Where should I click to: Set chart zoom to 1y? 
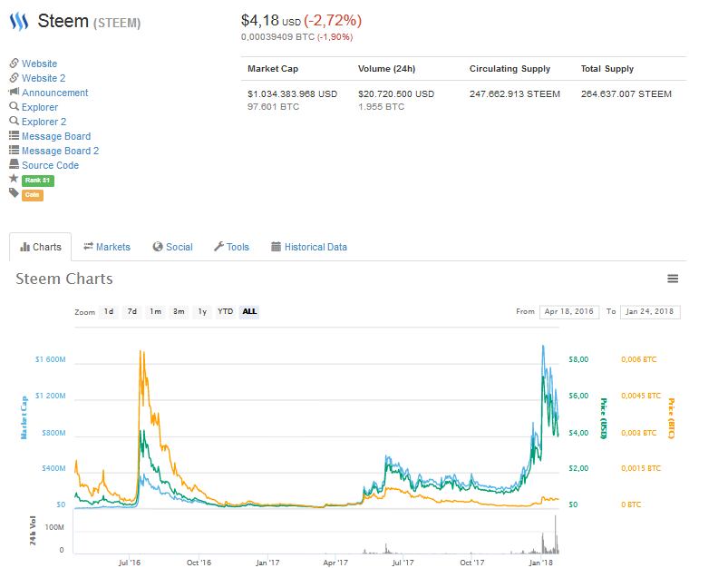click(x=202, y=311)
